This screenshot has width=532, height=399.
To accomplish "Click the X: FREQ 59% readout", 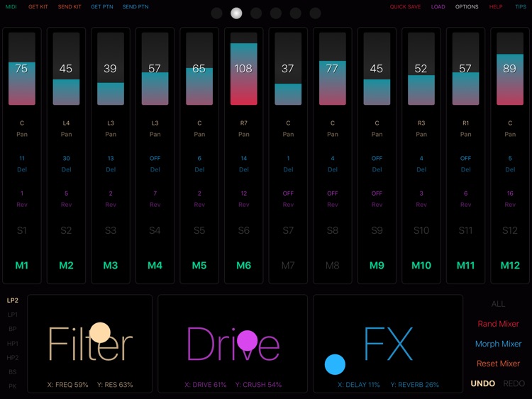I will 67,385.
